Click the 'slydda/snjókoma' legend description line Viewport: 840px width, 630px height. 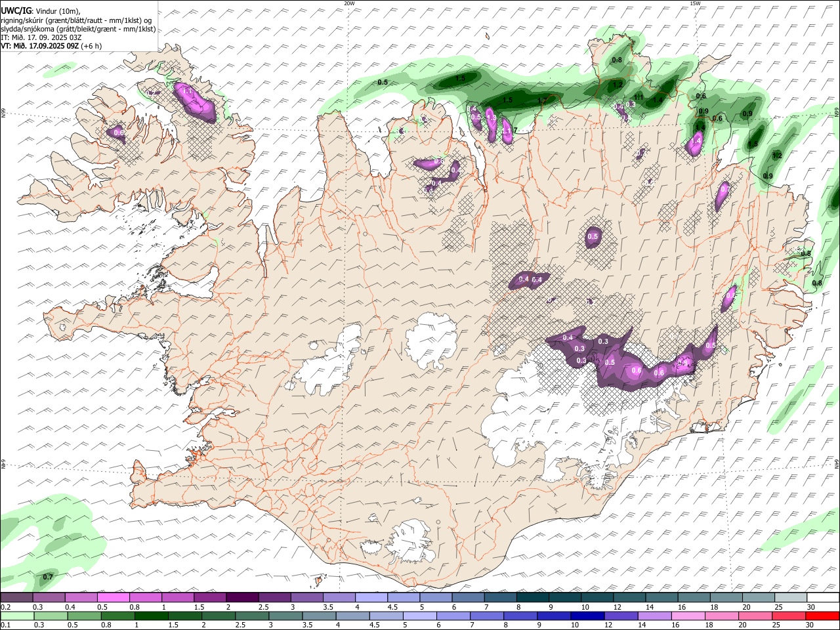78,29
